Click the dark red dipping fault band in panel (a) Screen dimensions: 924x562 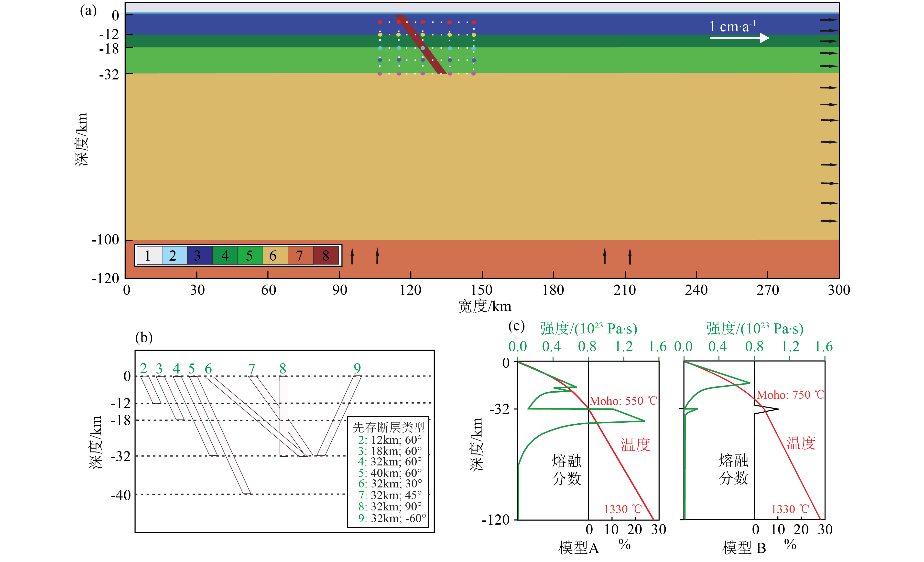[420, 44]
